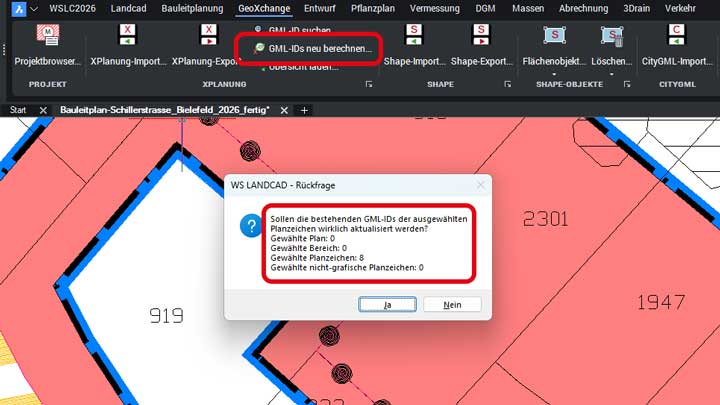Click the 'Gewählte Plan: 0' text
The width and height of the screenshot is (720, 405).
pos(303,238)
